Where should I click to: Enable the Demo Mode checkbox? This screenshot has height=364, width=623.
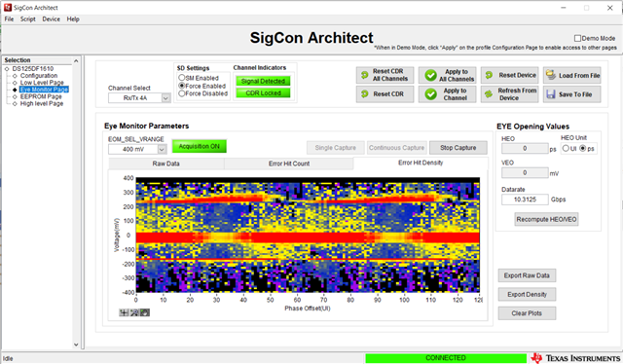pyautogui.click(x=577, y=38)
